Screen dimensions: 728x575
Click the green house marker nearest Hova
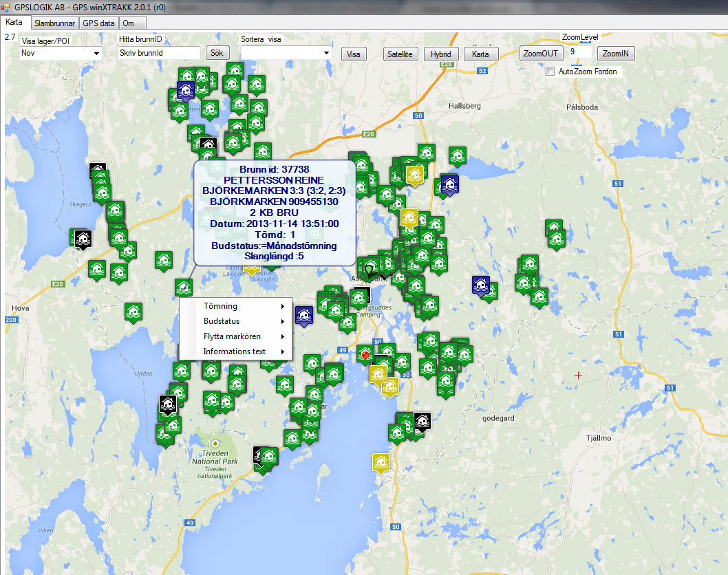coord(133,312)
